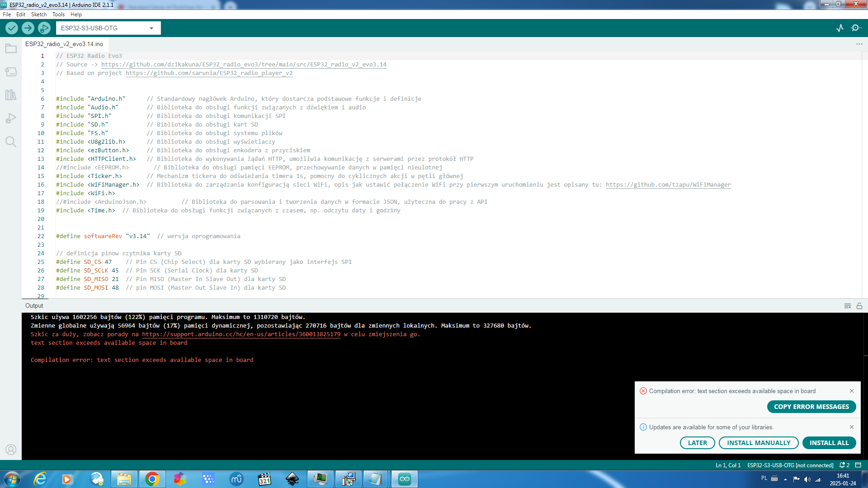
Task: Open the File menu
Action: pos(7,14)
